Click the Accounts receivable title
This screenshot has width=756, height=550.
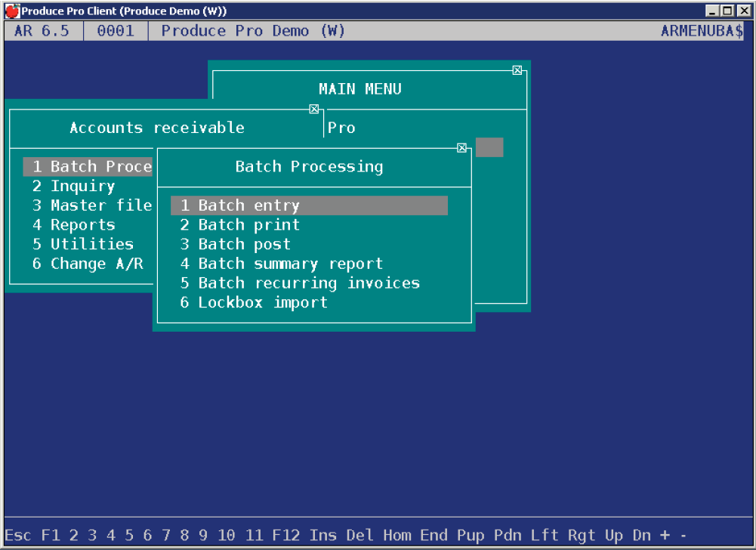tap(157, 128)
